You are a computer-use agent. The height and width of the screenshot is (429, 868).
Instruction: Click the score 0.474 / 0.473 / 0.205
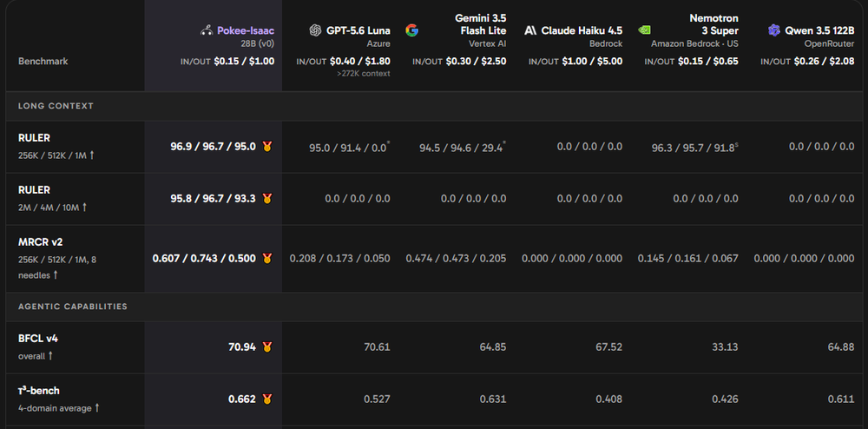point(457,259)
